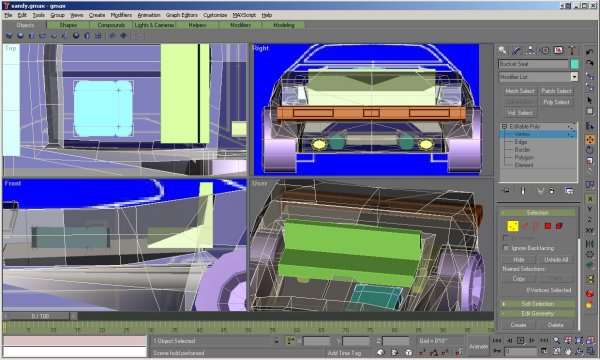Click the Poly Select button
The width and height of the screenshot is (600, 360).
(556, 102)
